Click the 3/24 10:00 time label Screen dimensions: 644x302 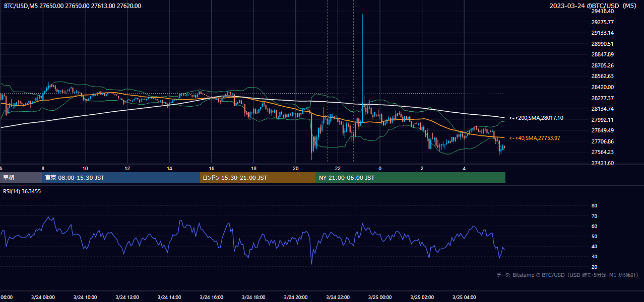click(x=85, y=297)
